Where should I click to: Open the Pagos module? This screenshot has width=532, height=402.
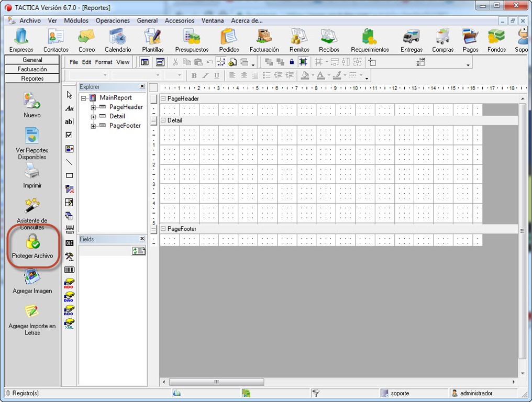pos(470,40)
